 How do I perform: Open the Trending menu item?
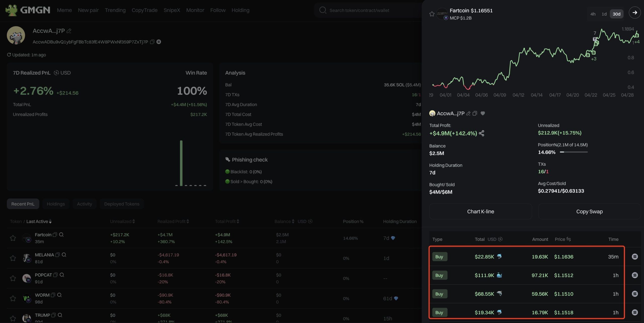pyautogui.click(x=115, y=10)
